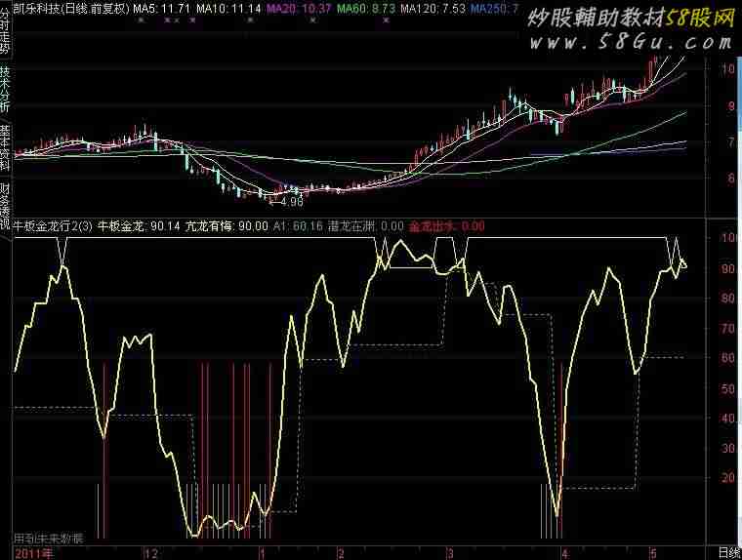Click the 日线 period label at bottom right
The width and height of the screenshot is (742, 560).
tap(729, 553)
